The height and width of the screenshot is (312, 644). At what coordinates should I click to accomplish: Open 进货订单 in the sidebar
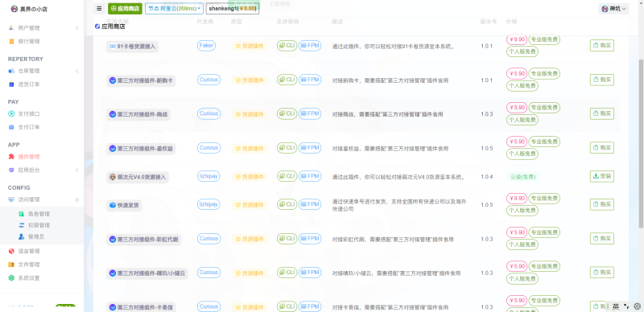29,84
